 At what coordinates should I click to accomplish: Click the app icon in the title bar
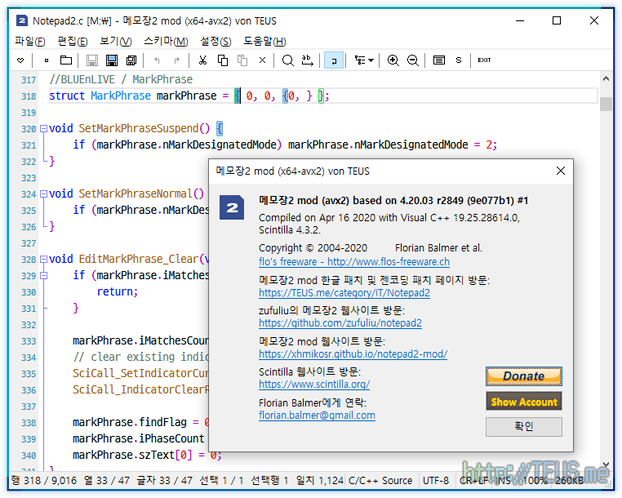click(x=22, y=21)
